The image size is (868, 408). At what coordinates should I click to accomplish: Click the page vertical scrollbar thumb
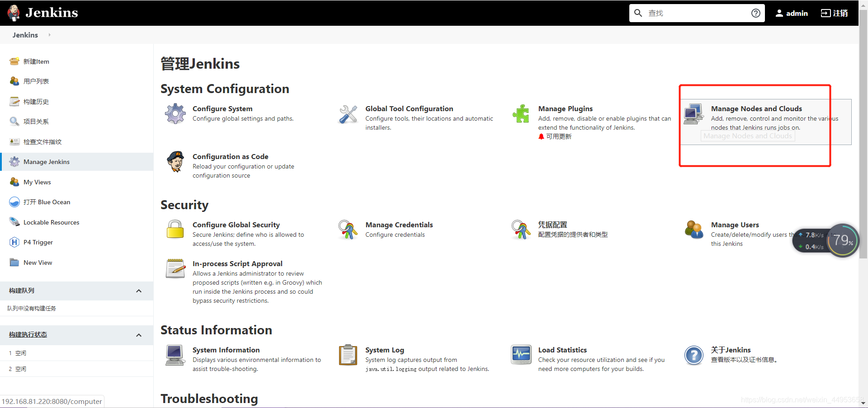tap(863, 133)
